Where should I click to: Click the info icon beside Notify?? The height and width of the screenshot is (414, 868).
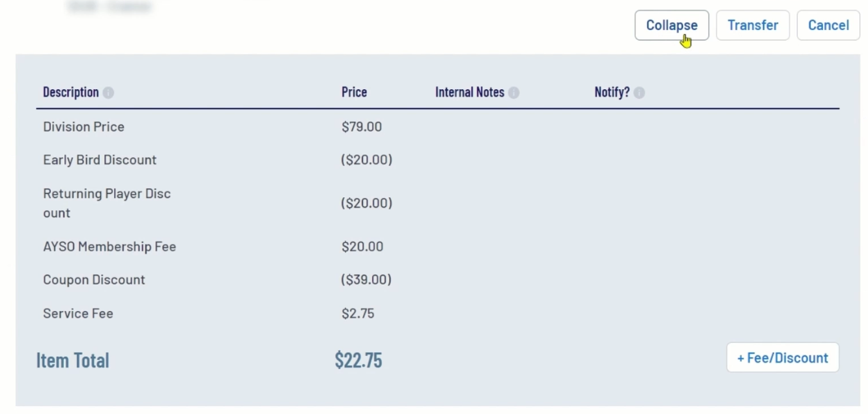click(639, 93)
